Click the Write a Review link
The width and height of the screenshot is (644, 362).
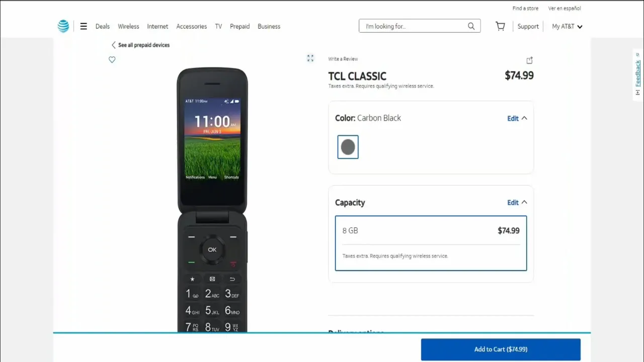[343, 59]
